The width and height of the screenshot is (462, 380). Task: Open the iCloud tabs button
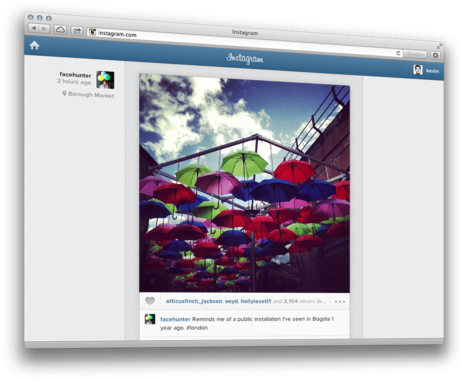coord(60,30)
